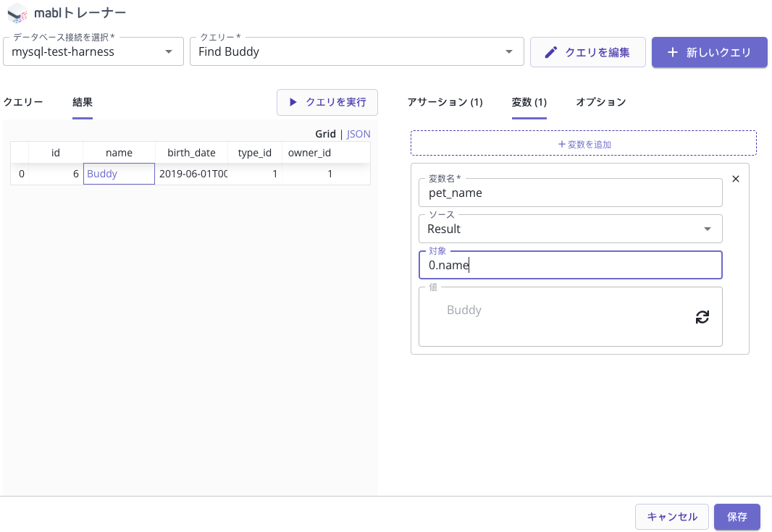772x532 pixels.
Task: Click the type_id column header
Action: (x=254, y=153)
